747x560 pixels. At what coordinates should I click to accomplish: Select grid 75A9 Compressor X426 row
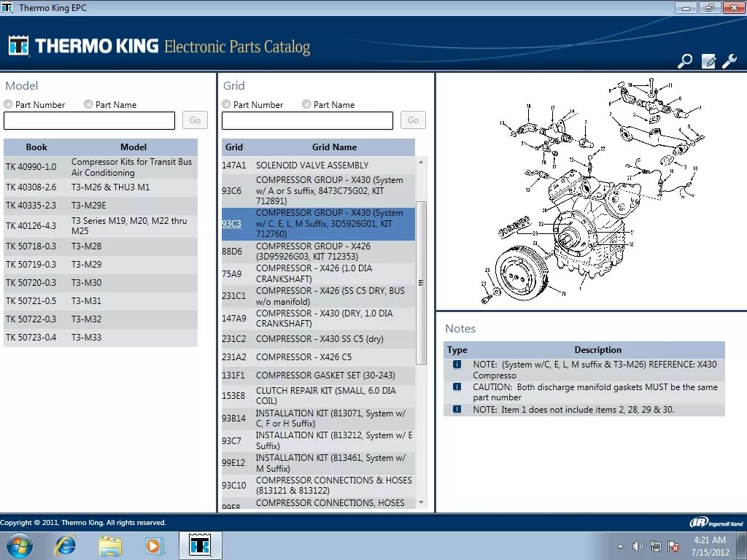coord(318,274)
